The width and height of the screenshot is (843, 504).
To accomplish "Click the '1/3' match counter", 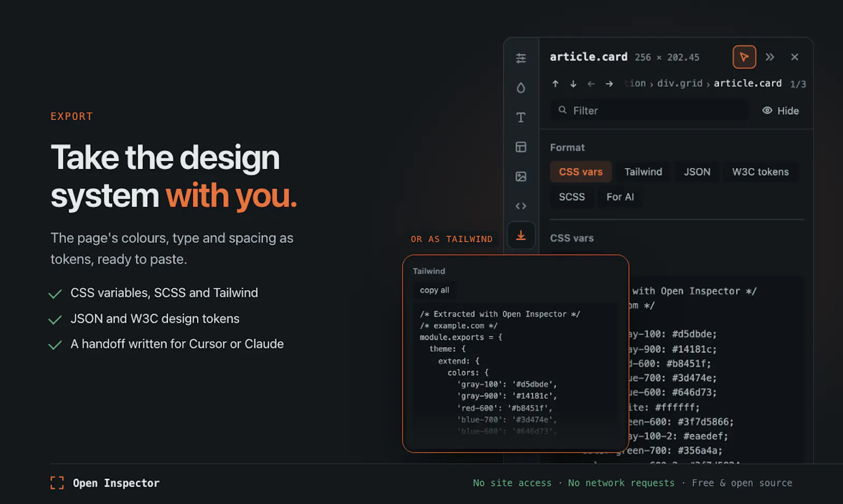I will click(798, 84).
